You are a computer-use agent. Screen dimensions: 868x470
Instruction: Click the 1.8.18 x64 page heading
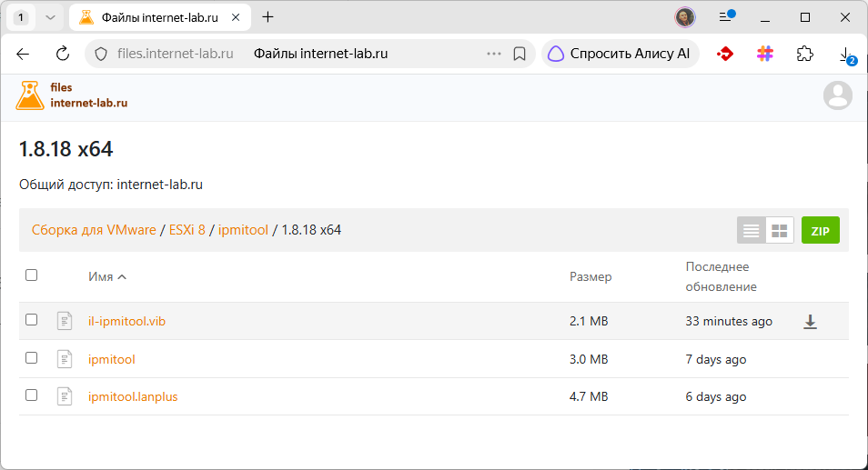66,149
